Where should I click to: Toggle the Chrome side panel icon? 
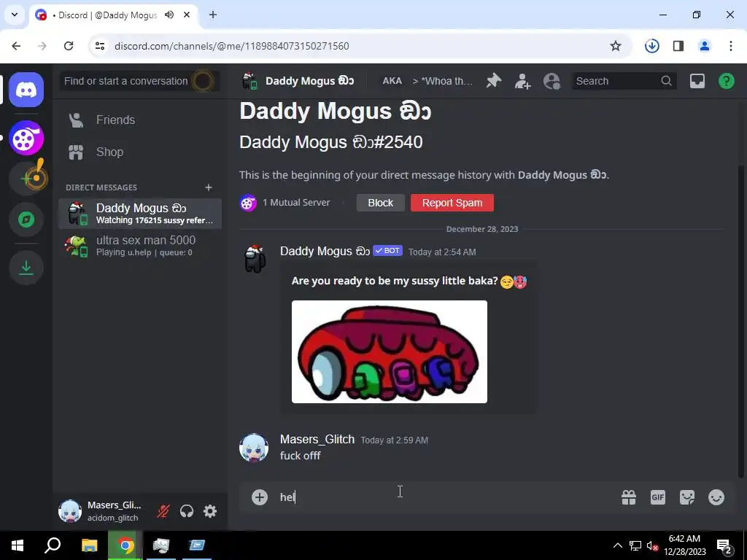coord(678,46)
